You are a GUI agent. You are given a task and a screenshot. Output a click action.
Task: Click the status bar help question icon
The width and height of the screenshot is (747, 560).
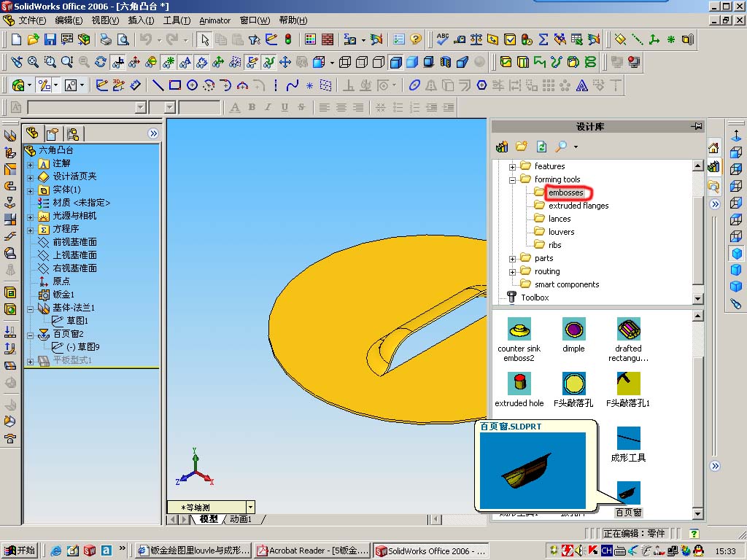[694, 533]
